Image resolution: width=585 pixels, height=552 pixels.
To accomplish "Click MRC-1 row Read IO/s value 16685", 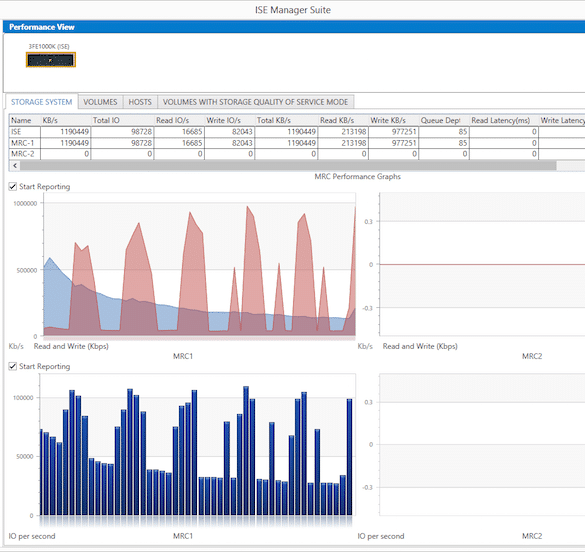I will click(x=179, y=143).
